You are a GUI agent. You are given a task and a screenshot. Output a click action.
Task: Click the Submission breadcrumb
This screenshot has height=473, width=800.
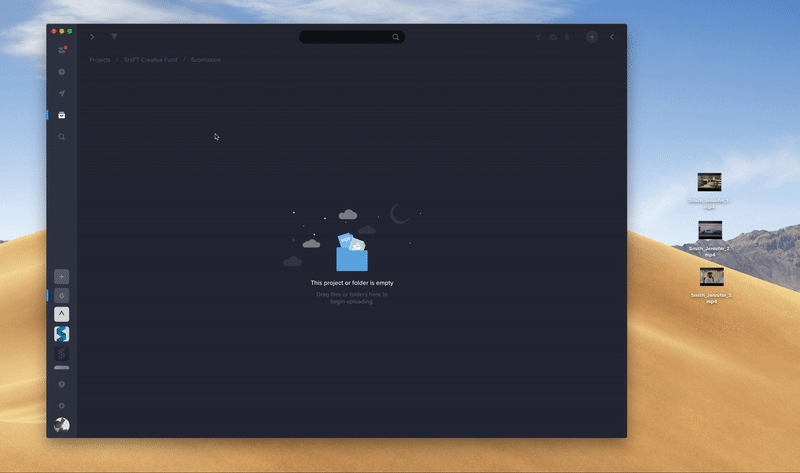click(x=206, y=60)
